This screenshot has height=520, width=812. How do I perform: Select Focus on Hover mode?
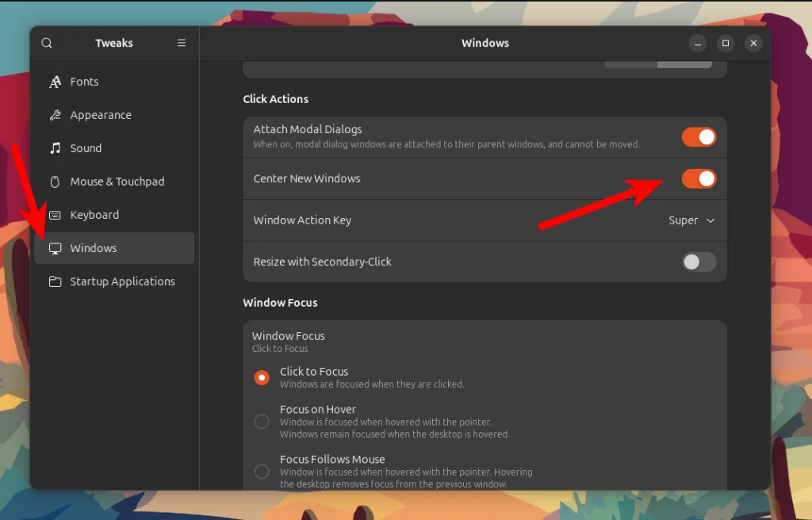point(262,422)
